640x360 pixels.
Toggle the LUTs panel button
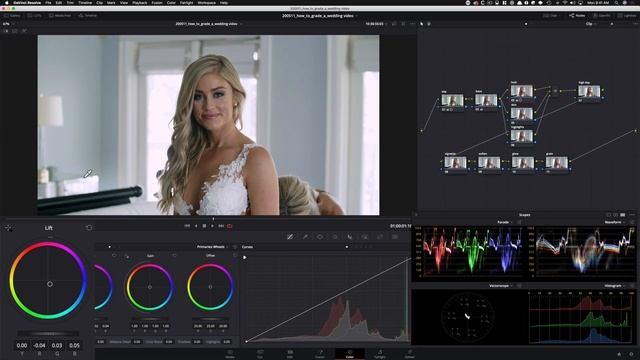35,16
